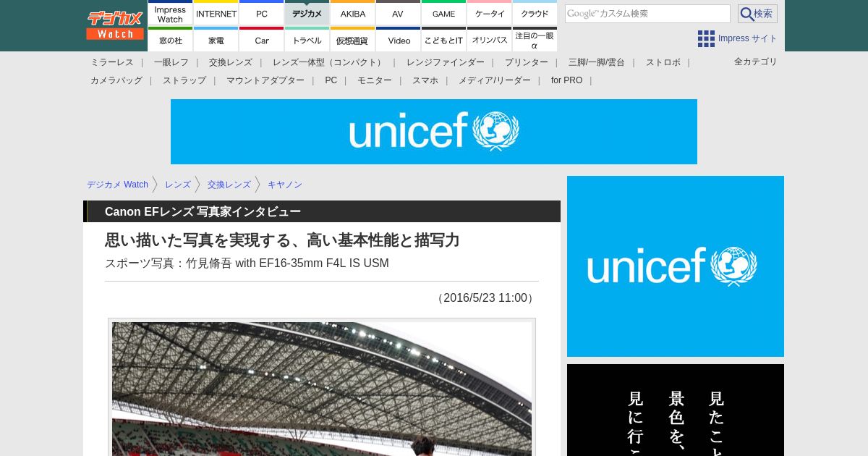Open the 全カテゴリ list
Viewport: 868px width, 456px height.
pos(756,62)
